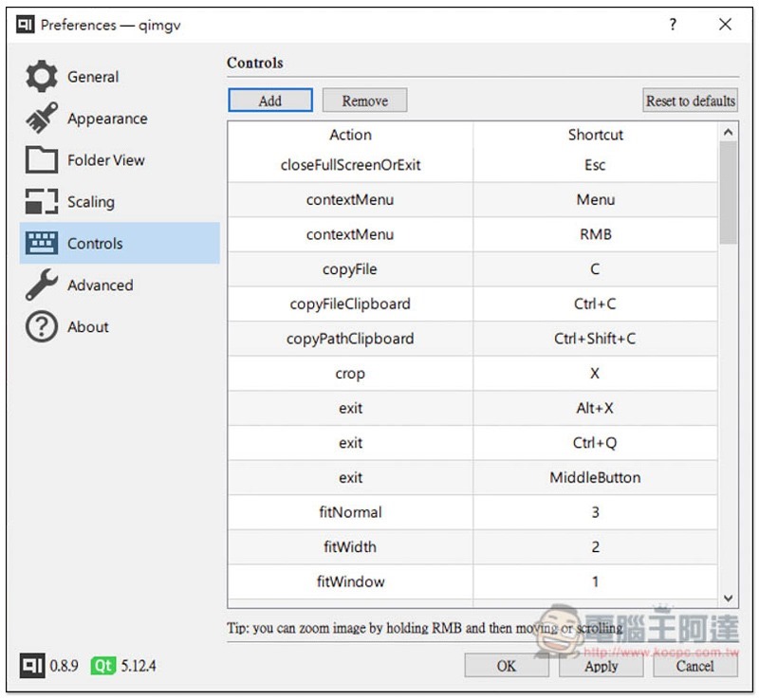Viewport: 759px width, 700px height.
Task: Click the Remove shortcut button
Action: (365, 101)
